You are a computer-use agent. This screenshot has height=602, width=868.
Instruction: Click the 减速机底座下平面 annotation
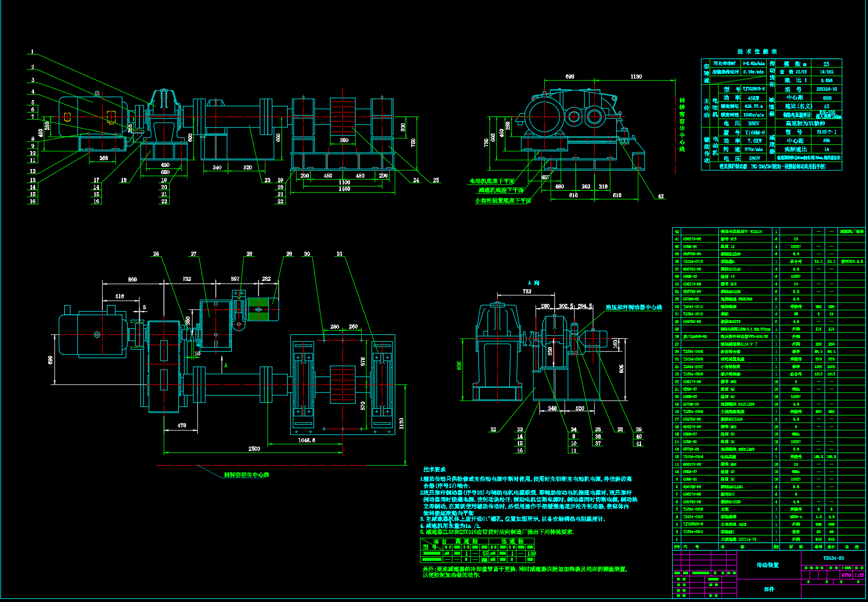click(x=501, y=191)
